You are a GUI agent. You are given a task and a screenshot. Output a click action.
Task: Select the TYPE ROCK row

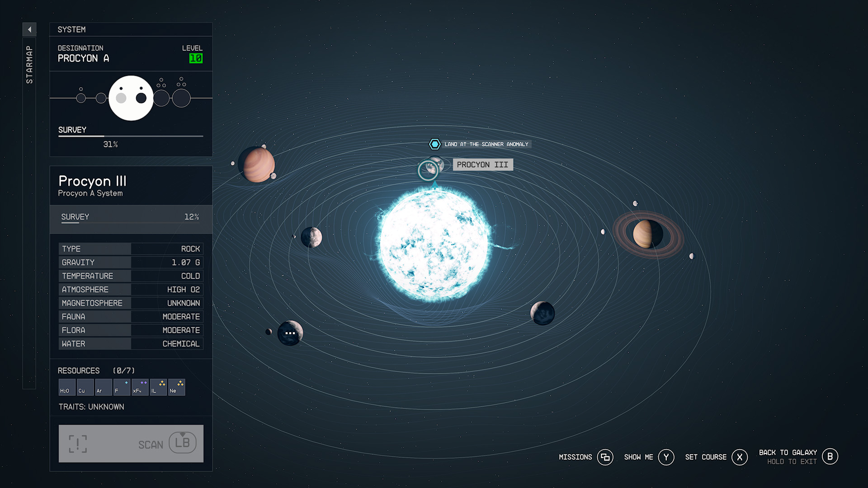(x=131, y=249)
